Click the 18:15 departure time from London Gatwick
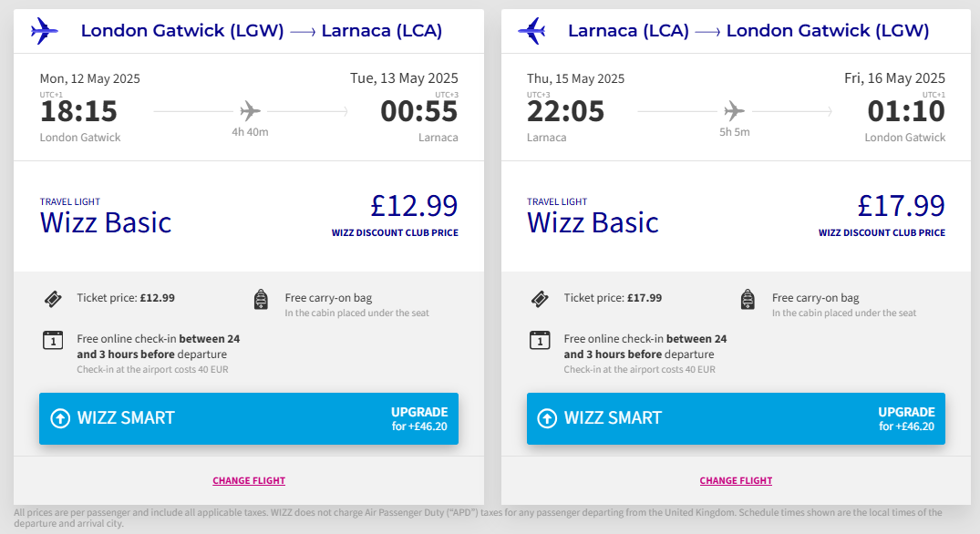Image resolution: width=980 pixels, height=534 pixels. click(78, 111)
